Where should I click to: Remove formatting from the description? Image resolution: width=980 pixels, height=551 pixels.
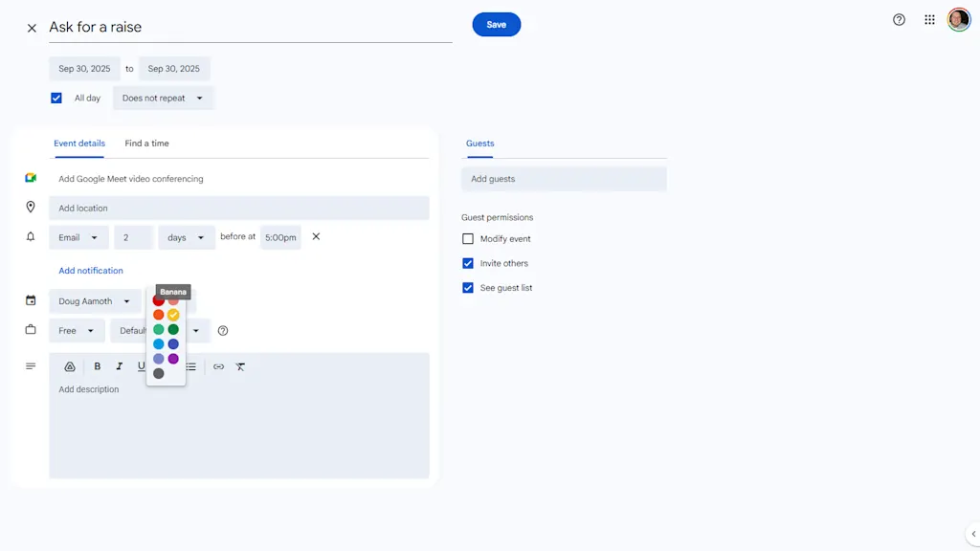tap(240, 366)
